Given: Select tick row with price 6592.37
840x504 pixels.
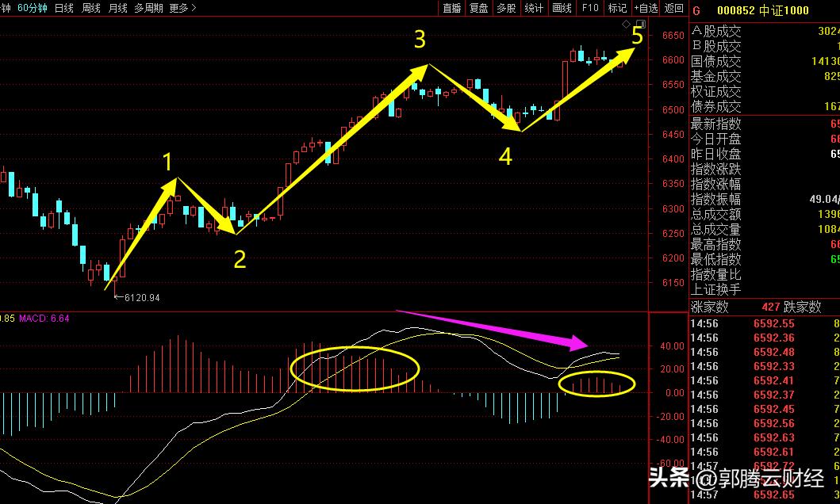Looking at the screenshot, I should pyautogui.click(x=765, y=395).
